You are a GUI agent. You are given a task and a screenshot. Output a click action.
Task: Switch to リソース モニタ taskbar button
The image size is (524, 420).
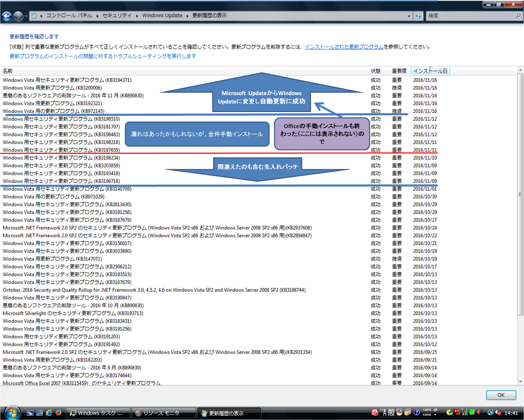tap(163, 413)
